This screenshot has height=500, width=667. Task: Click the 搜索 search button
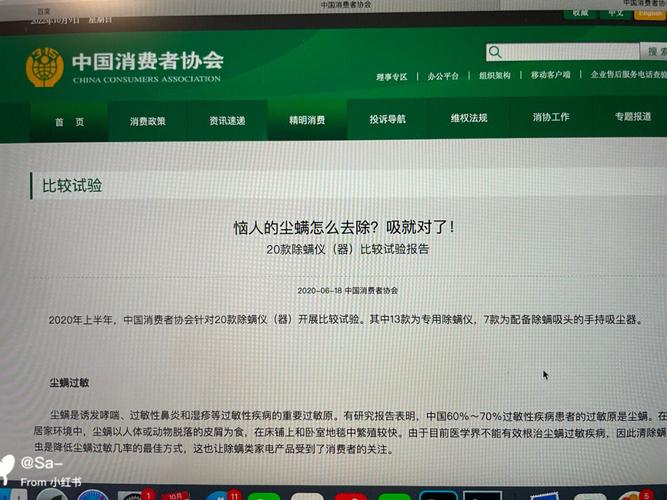654,51
